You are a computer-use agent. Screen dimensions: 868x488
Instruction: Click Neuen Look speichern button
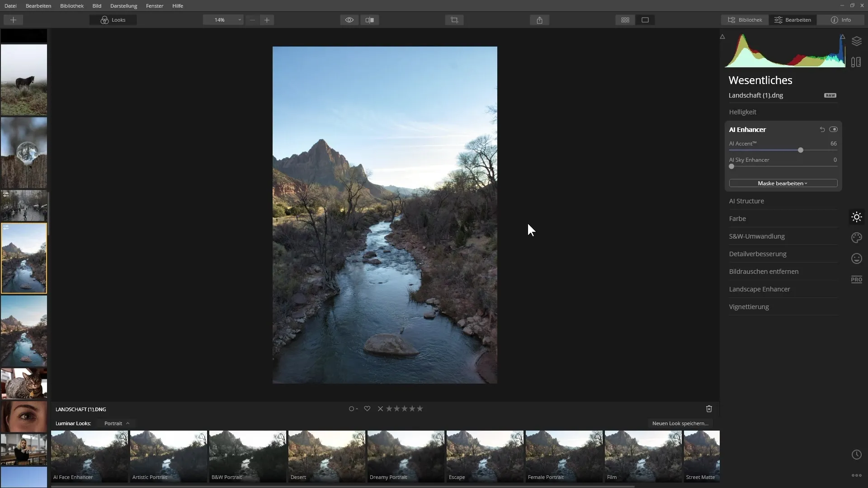[680, 423]
